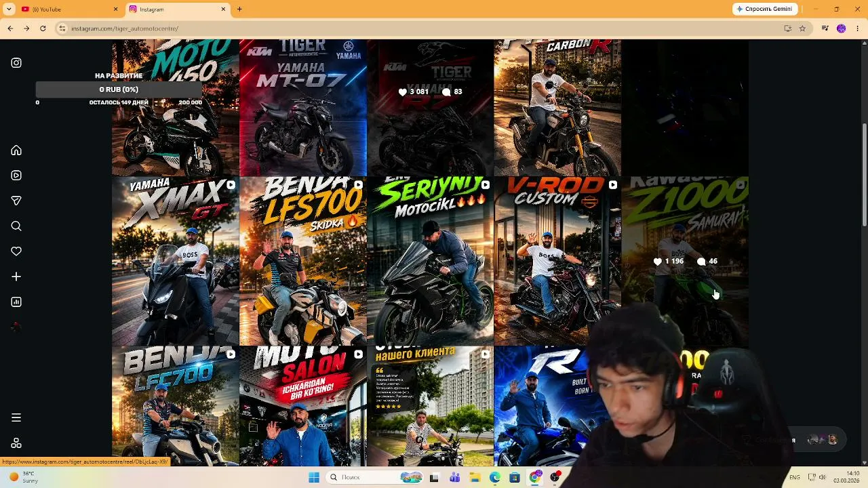Go forward in the browser
Image resolution: width=868 pixels, height=488 pixels.
(26, 28)
